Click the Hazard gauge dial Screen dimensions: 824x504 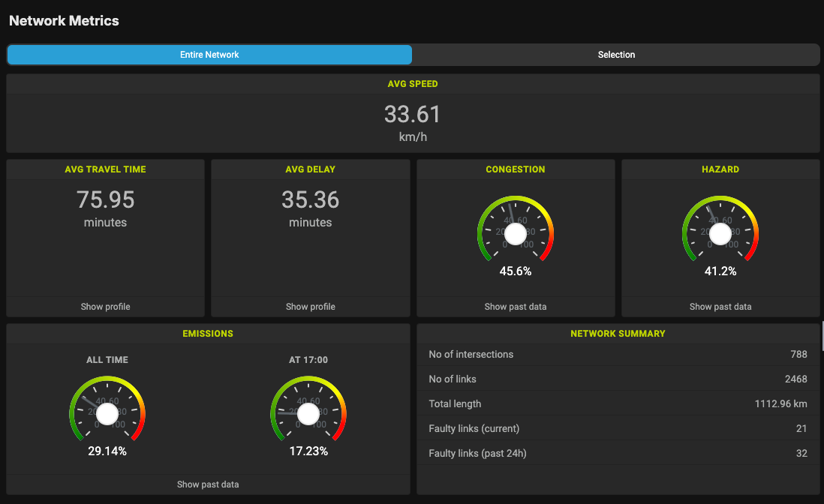(720, 232)
